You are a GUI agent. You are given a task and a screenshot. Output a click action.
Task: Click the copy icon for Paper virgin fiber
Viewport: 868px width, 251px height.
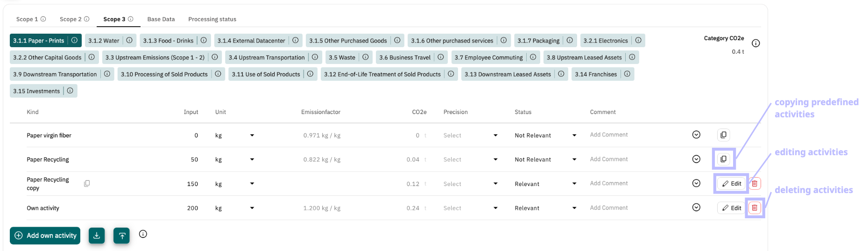(x=723, y=135)
